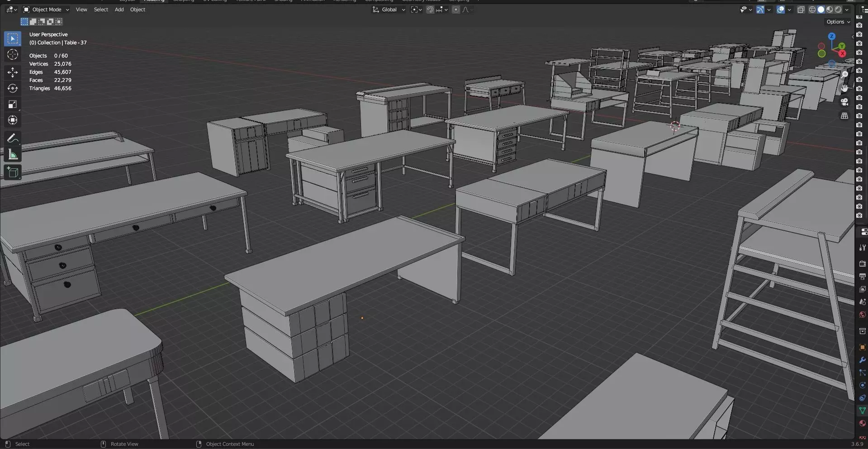Toggle X-Ray mode
The height and width of the screenshot is (449, 868).
801,10
